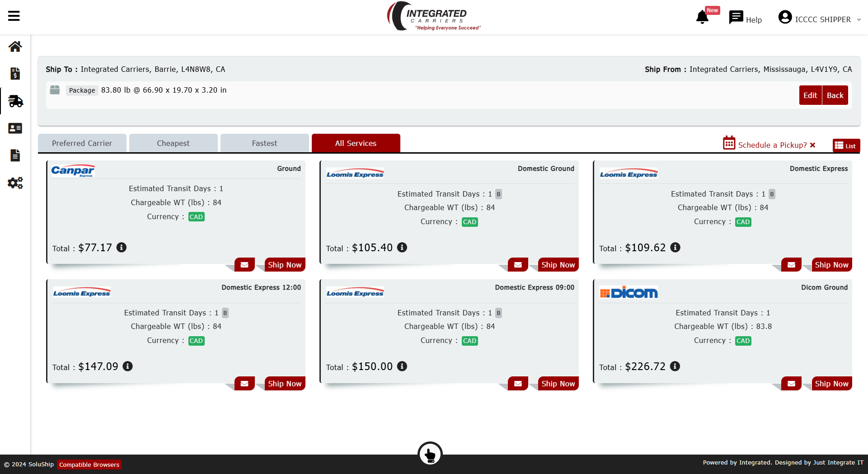Email the Domestic Express 12:00 quote
Viewport: 868px width, 474px height.
click(244, 384)
